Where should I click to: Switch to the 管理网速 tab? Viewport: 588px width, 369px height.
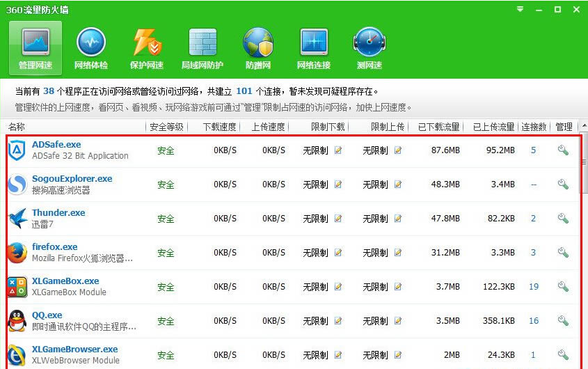tap(35, 48)
